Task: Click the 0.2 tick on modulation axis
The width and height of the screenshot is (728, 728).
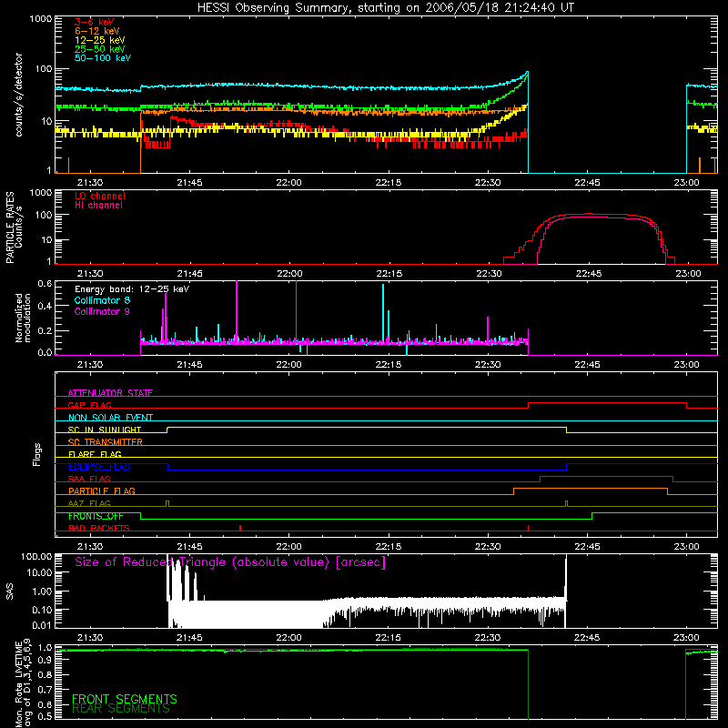Action: pyautogui.click(x=45, y=331)
